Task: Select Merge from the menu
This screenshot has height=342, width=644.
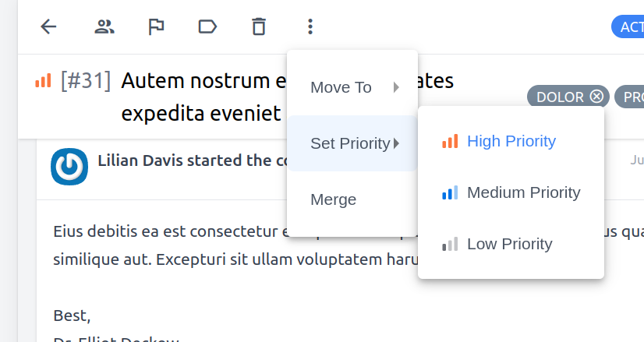Action: [x=352, y=199]
